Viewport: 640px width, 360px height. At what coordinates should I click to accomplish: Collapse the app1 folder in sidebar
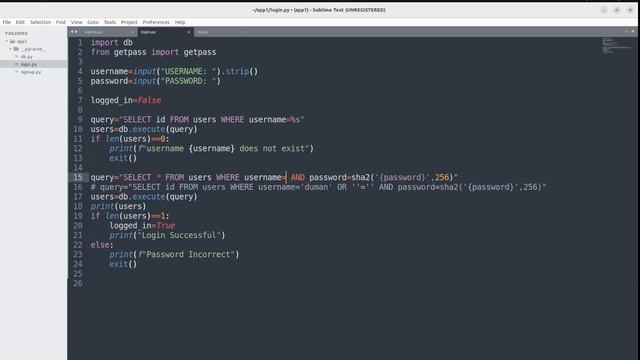point(7,41)
